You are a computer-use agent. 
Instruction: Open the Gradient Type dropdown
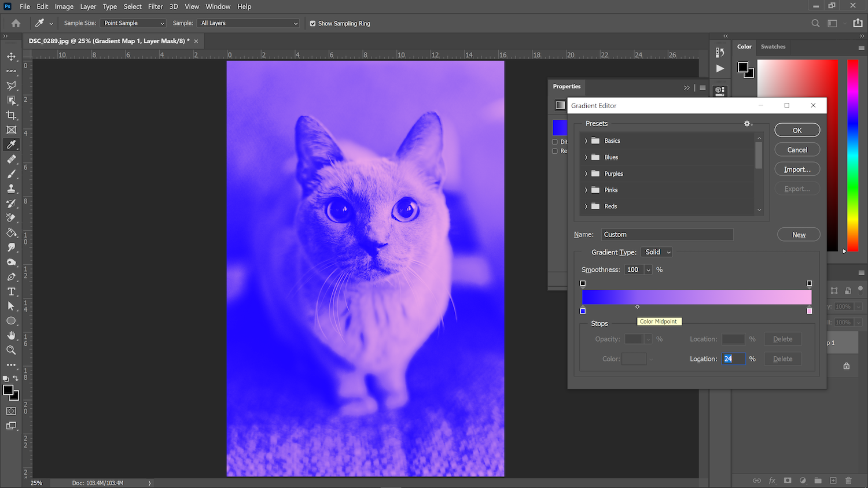tap(657, 252)
